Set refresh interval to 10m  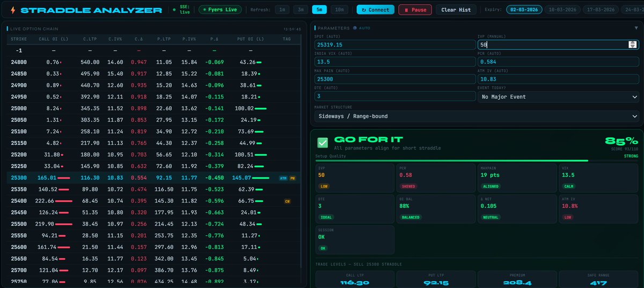click(339, 10)
